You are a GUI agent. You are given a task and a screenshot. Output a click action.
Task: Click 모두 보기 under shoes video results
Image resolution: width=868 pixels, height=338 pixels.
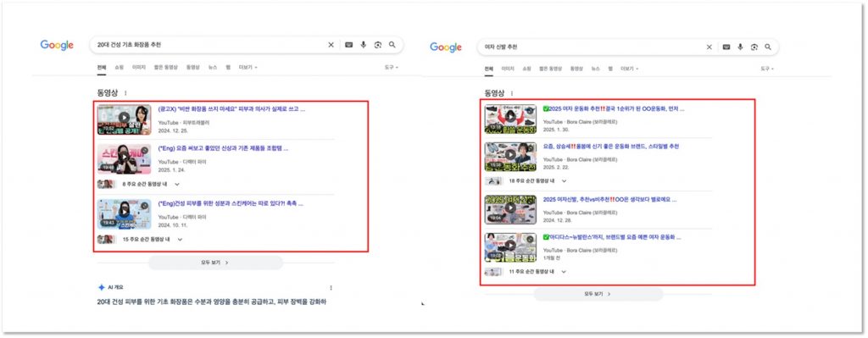[598, 294]
